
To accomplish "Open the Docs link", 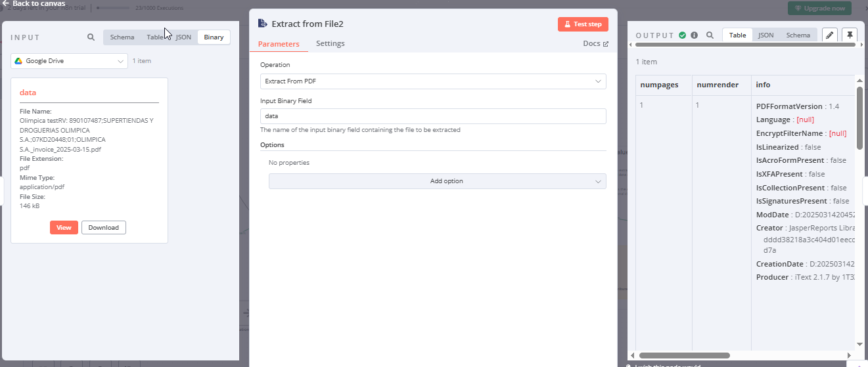I will (x=595, y=44).
